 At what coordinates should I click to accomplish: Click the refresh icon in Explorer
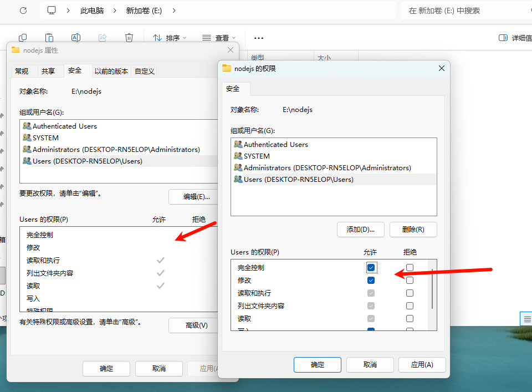pyautogui.click(x=23, y=11)
